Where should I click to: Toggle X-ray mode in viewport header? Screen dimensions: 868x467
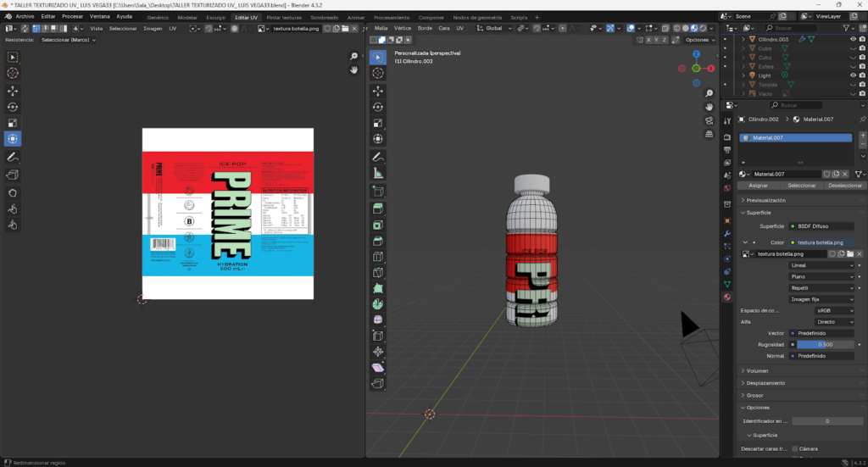click(x=665, y=28)
